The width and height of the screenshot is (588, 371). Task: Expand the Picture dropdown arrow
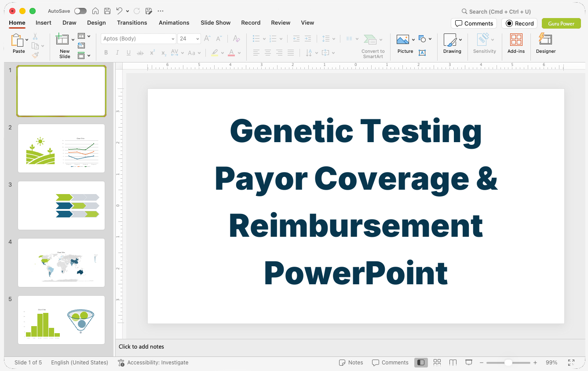point(413,40)
